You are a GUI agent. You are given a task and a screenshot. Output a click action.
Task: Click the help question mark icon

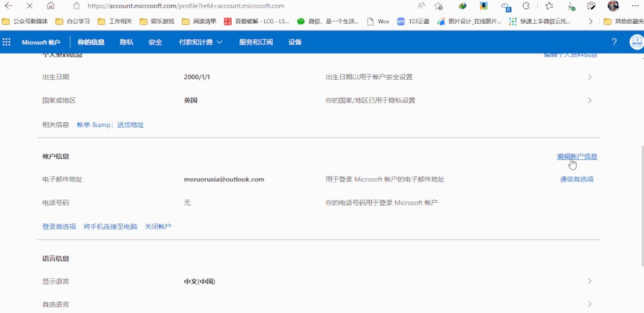click(614, 42)
